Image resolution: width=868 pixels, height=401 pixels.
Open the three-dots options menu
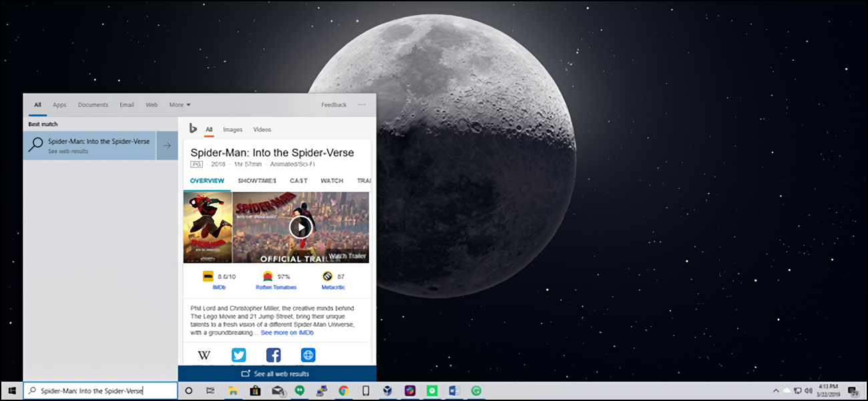[x=362, y=105]
